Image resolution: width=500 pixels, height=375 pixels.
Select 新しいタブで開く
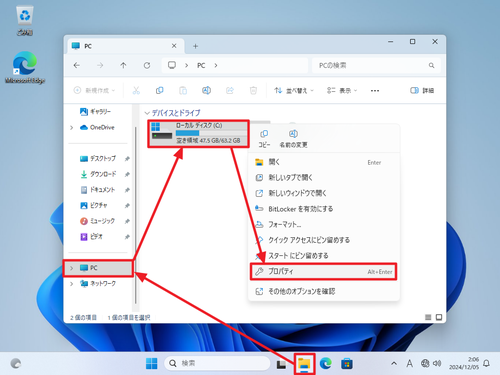(x=324, y=178)
